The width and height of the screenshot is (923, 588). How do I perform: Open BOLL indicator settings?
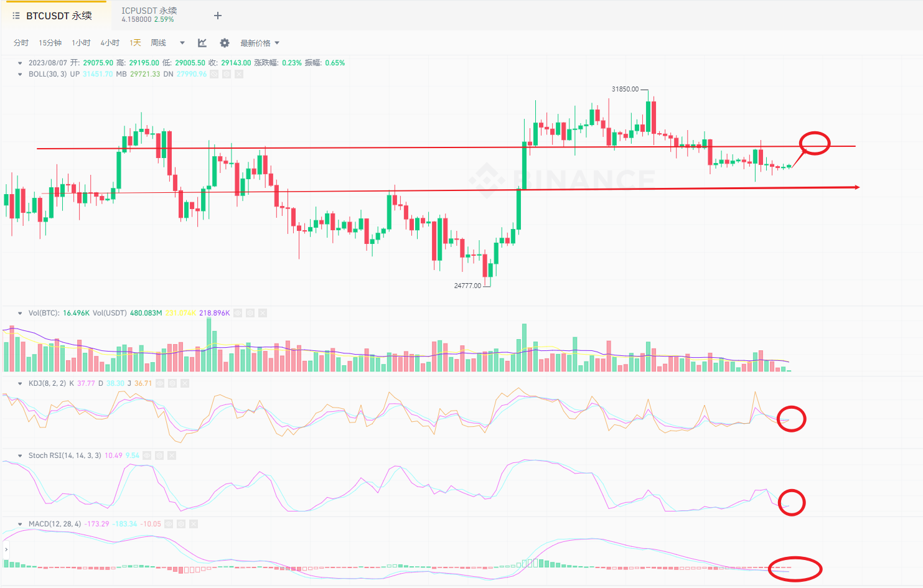click(227, 74)
